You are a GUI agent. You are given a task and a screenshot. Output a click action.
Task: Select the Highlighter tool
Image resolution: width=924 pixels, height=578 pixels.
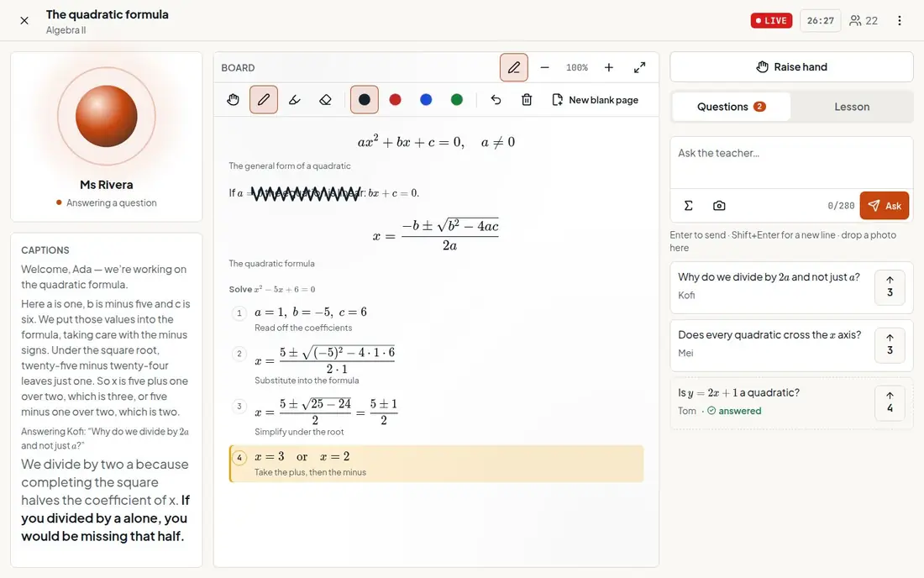click(295, 100)
